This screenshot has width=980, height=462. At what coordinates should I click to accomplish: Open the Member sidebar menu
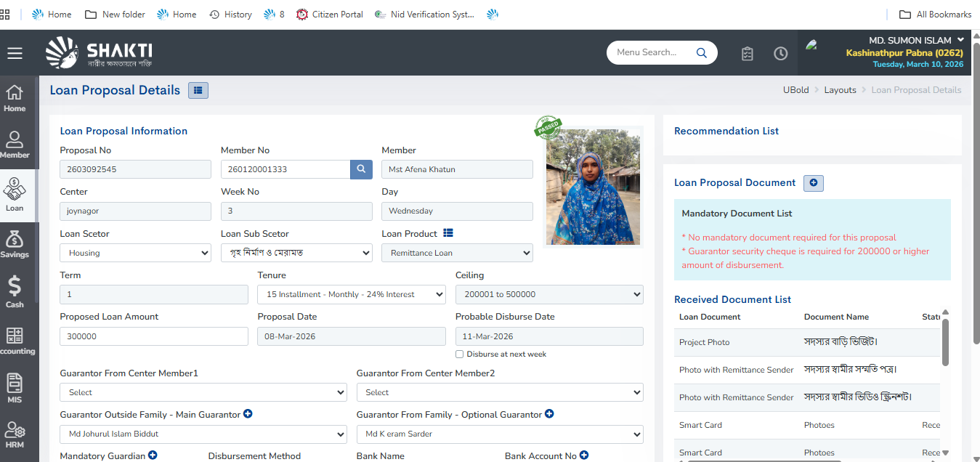(15, 145)
